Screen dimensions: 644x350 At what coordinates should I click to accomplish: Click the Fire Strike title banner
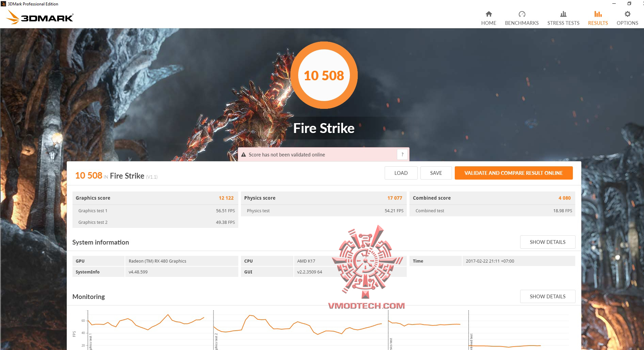[x=324, y=128]
